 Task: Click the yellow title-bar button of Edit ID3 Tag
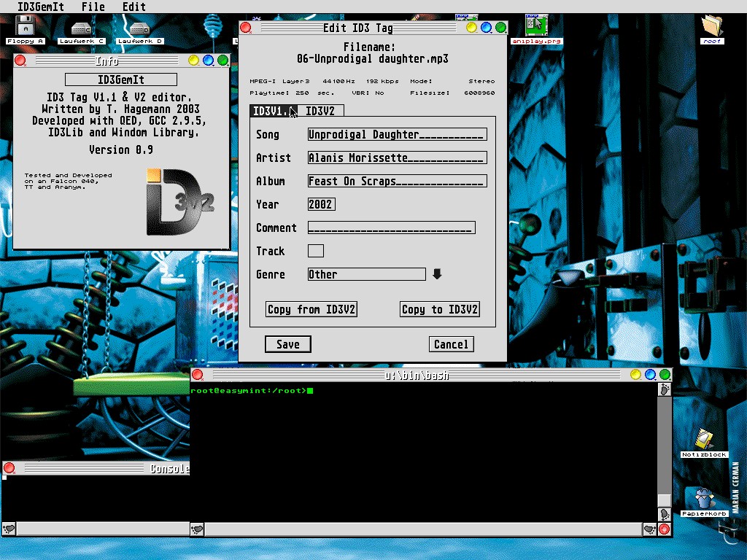pyautogui.click(x=471, y=28)
